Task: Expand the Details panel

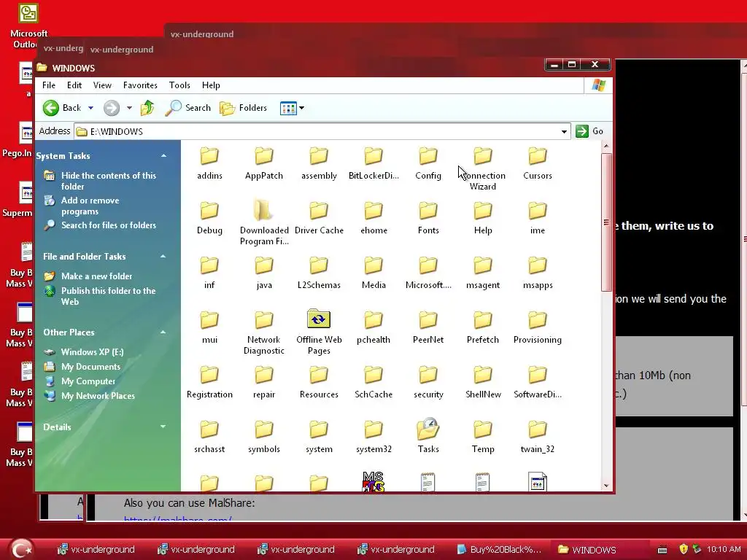Action: point(163,427)
